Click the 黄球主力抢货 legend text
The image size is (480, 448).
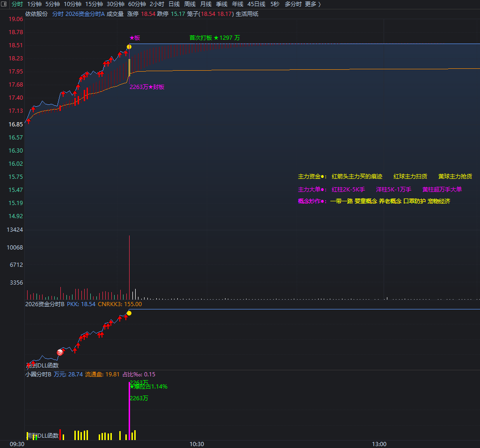[x=455, y=176]
